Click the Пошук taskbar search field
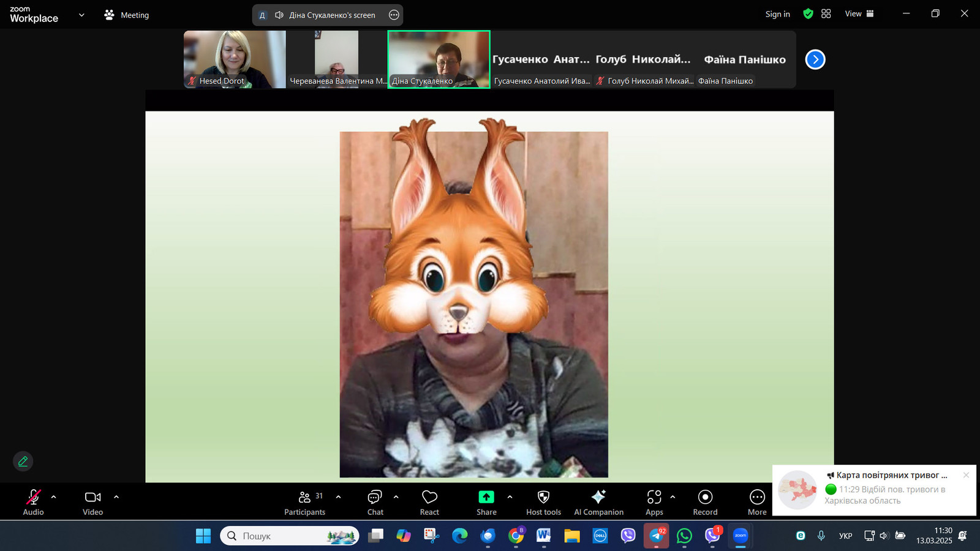This screenshot has height=551, width=980. [290, 536]
